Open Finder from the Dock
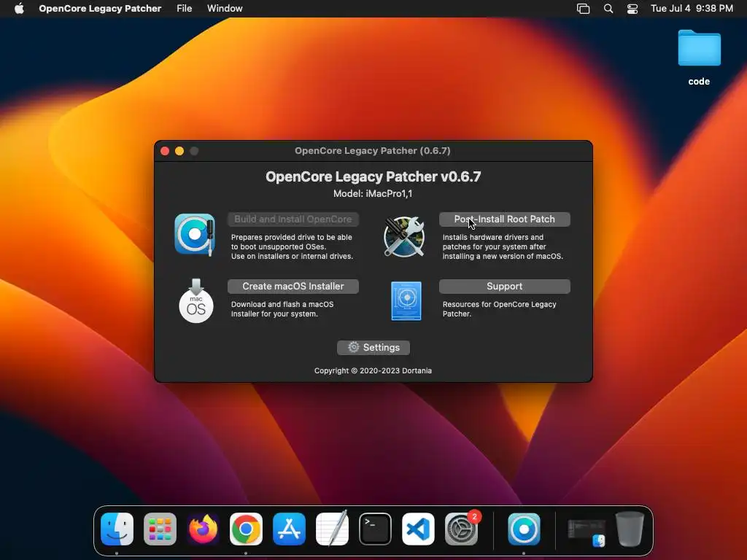Viewport: 747px width, 560px height. click(x=117, y=529)
